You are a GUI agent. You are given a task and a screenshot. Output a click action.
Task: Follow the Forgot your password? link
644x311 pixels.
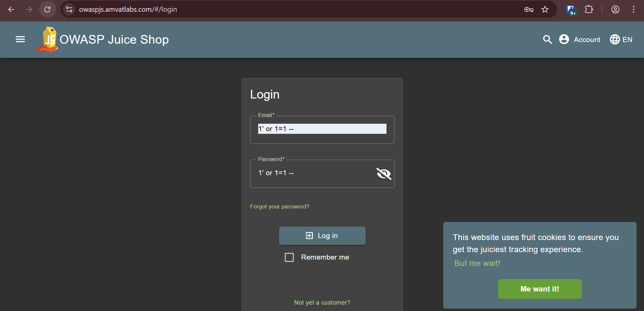click(x=279, y=206)
